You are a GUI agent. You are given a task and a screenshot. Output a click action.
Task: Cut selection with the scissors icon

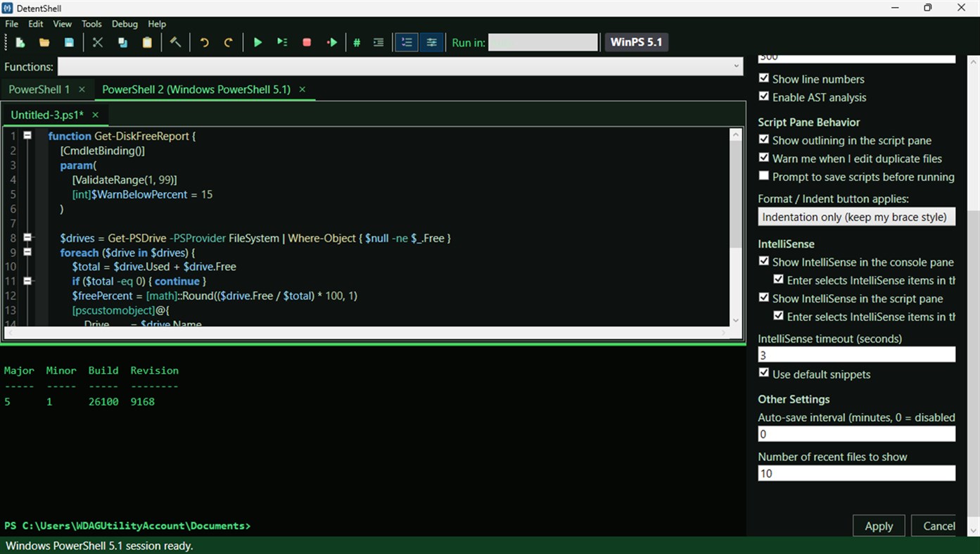[98, 42]
